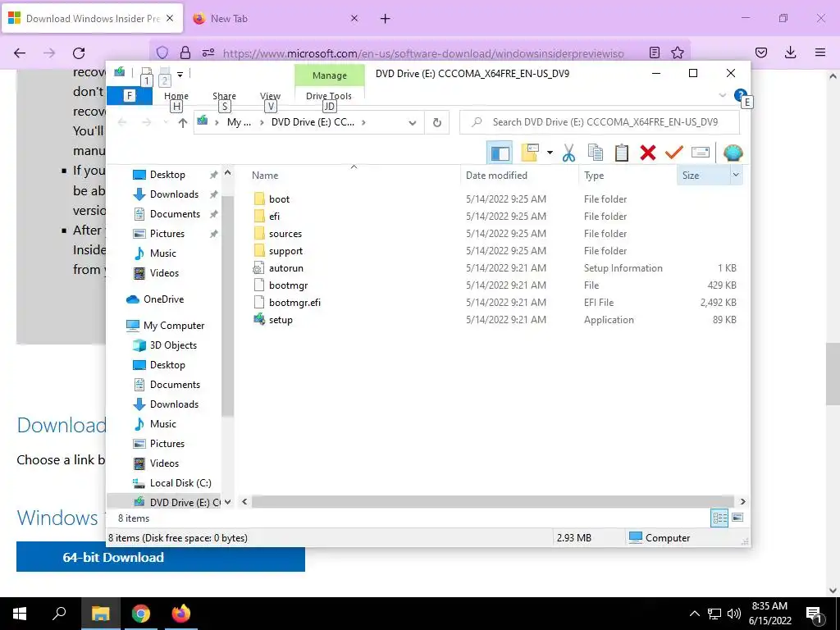
Task: Click the Cut scissors icon
Action: (569, 153)
